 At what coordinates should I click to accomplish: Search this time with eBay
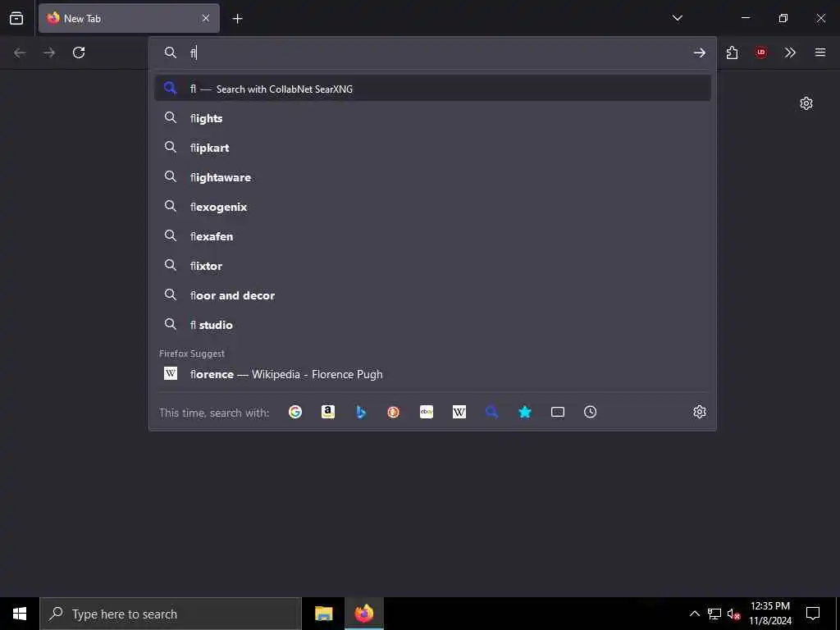(x=427, y=412)
